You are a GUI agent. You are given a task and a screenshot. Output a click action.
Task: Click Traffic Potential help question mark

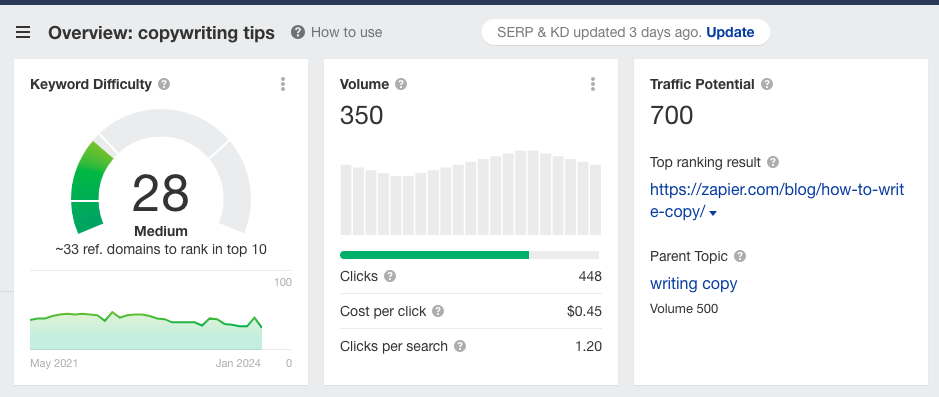coord(767,84)
